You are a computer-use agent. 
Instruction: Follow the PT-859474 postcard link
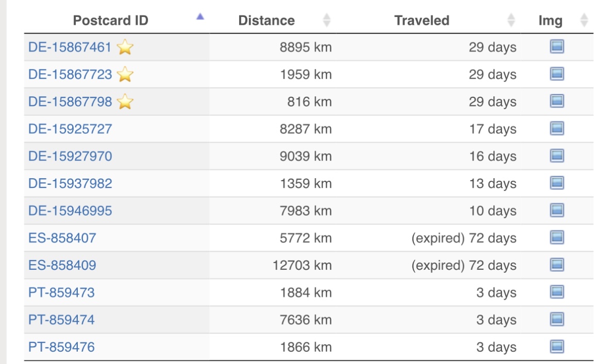(61, 320)
